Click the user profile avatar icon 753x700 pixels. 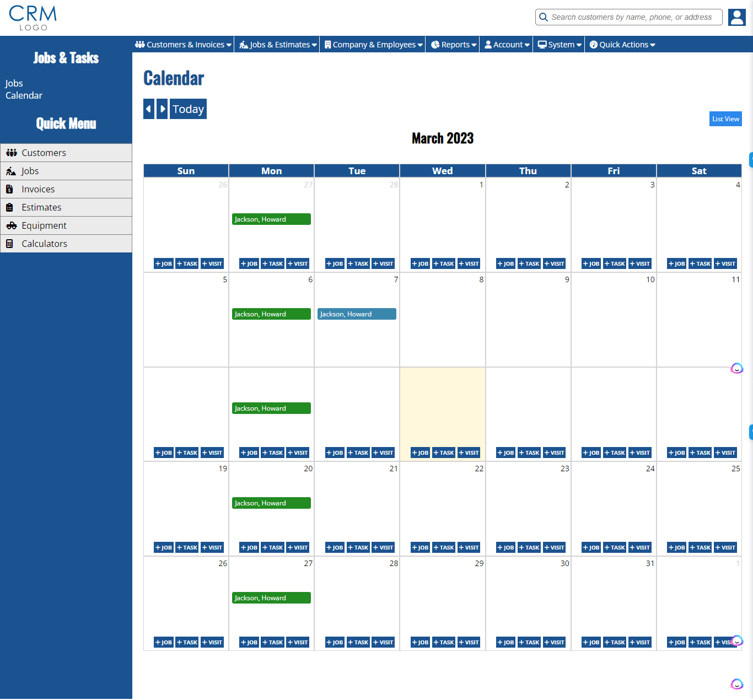(736, 17)
